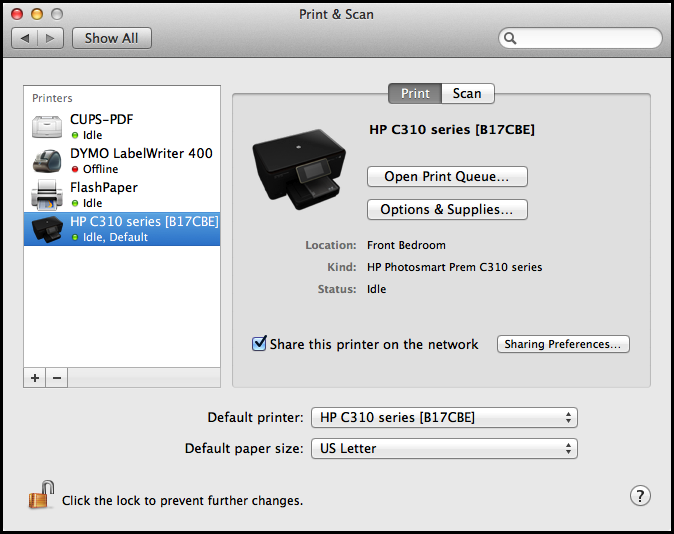Open the Default paper size dropdown

(x=444, y=448)
